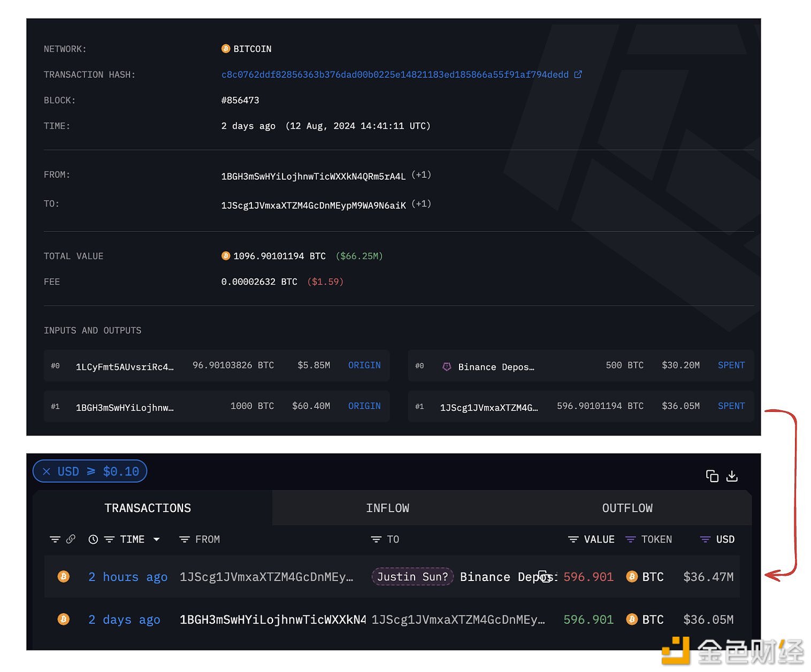Open the Binance Depos: recipient in the 2 hours ago row
This screenshot has width=811, height=672.
click(508, 577)
